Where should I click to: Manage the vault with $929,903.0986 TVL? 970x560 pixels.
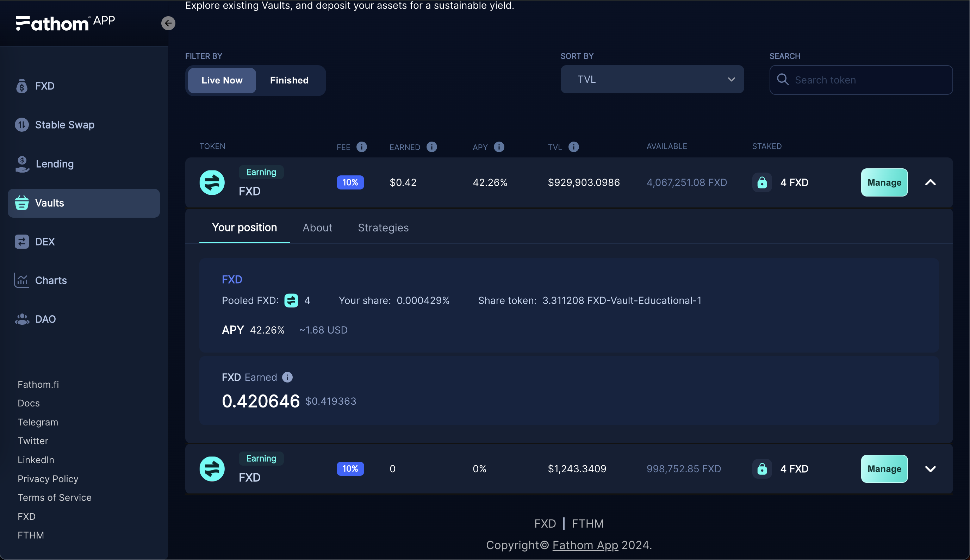[884, 182]
